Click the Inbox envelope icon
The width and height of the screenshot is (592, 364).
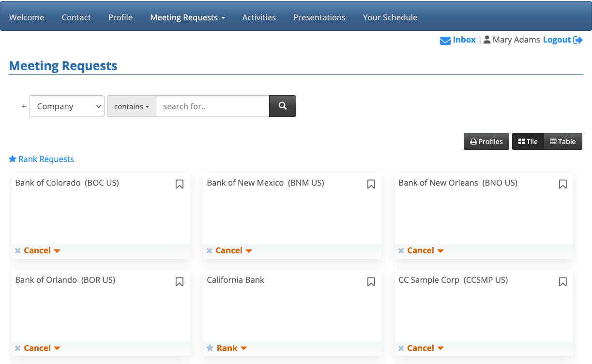445,41
